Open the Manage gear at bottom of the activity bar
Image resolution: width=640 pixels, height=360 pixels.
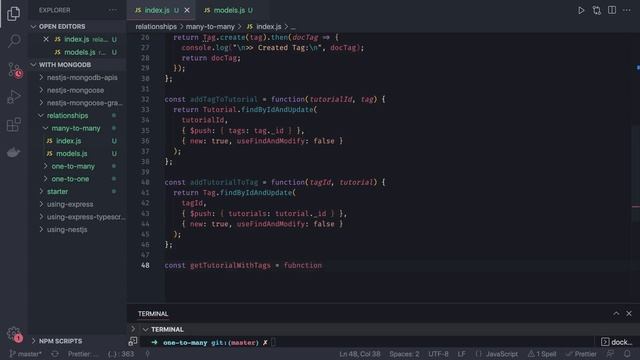click(x=14, y=334)
